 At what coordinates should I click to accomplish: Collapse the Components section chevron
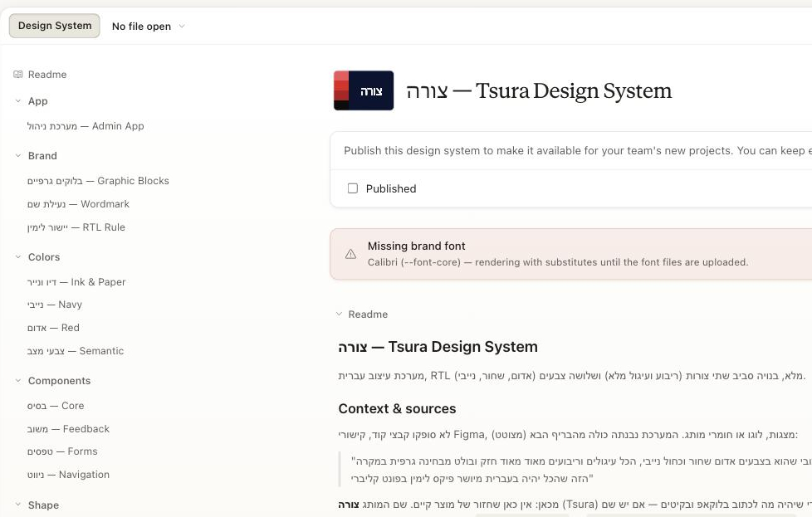click(x=18, y=381)
